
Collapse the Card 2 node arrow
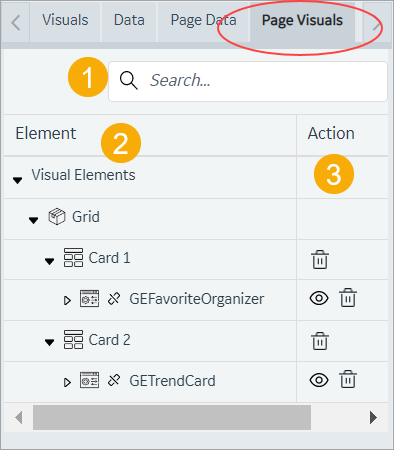tap(49, 342)
